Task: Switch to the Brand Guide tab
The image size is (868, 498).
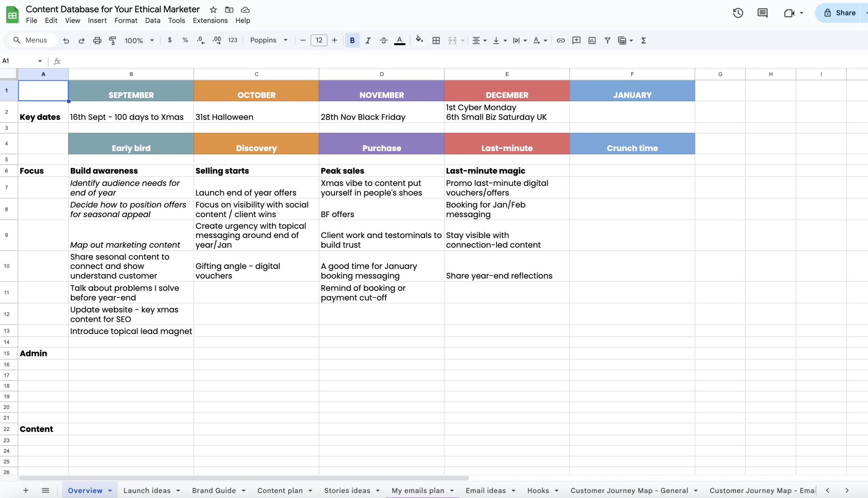Action: pyautogui.click(x=214, y=491)
